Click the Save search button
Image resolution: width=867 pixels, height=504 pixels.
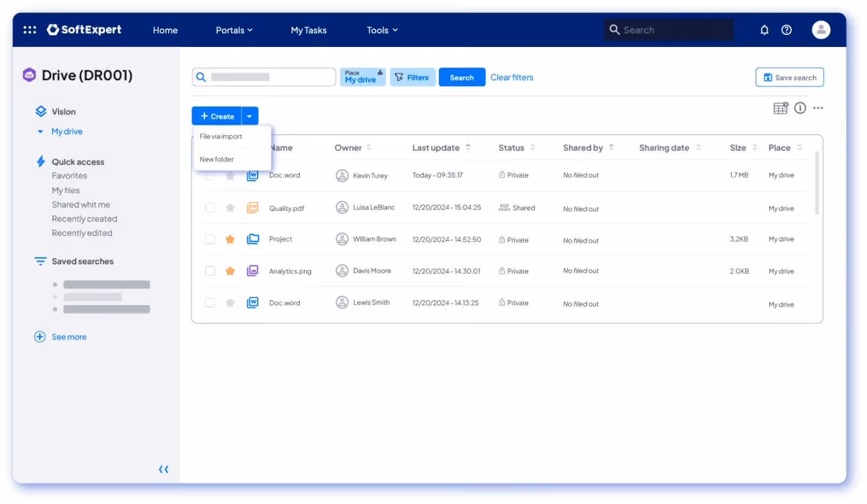tap(789, 77)
